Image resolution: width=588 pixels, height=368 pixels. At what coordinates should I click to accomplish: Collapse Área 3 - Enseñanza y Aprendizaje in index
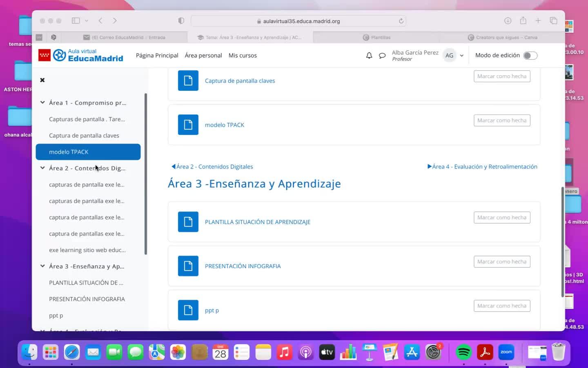point(42,266)
